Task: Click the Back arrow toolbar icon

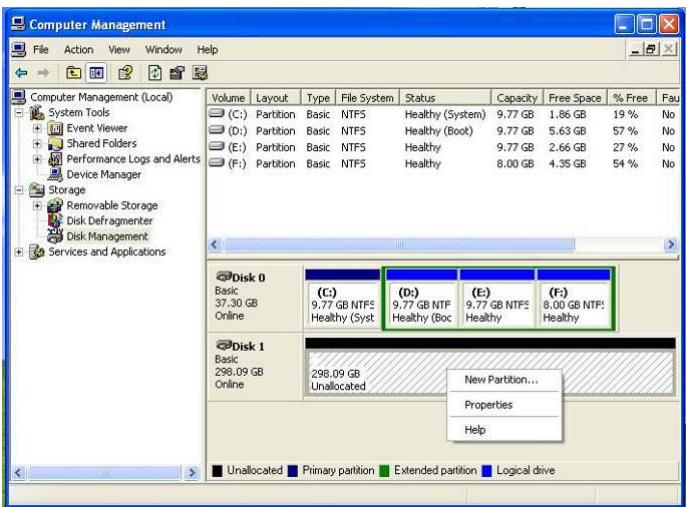Action: [x=21, y=73]
